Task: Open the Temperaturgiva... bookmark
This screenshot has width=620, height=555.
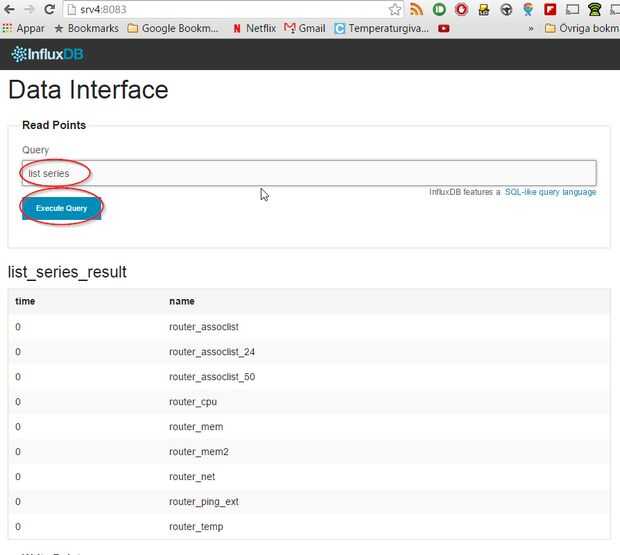Action: coord(381,28)
